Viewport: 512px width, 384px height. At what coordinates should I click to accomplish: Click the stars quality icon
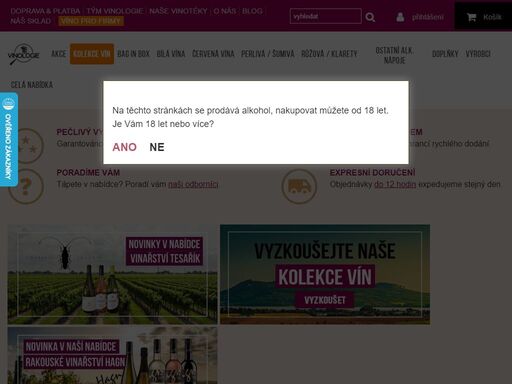(27, 145)
